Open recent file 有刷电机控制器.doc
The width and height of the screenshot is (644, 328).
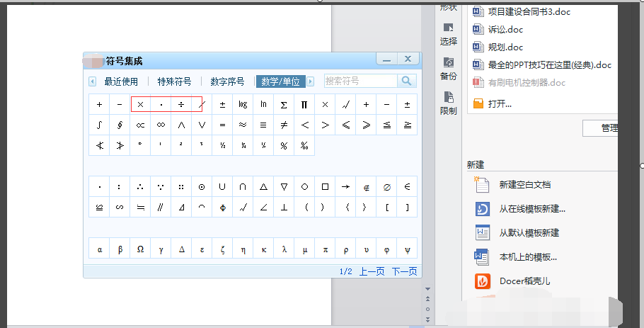point(519,82)
